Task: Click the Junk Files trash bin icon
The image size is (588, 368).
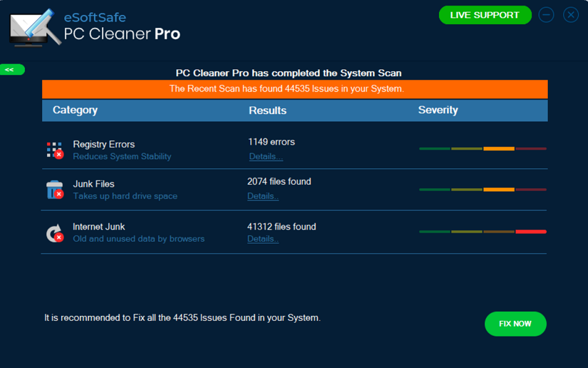Action: pyautogui.click(x=54, y=189)
